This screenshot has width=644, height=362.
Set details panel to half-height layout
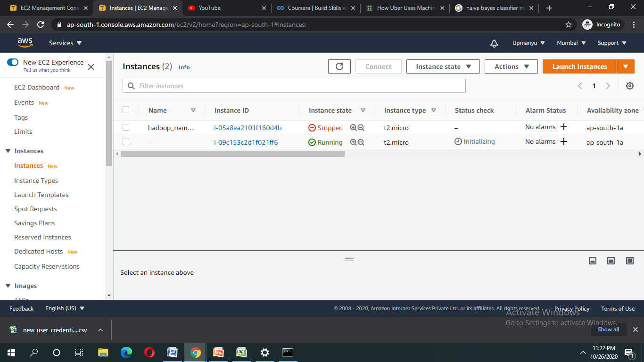611,261
